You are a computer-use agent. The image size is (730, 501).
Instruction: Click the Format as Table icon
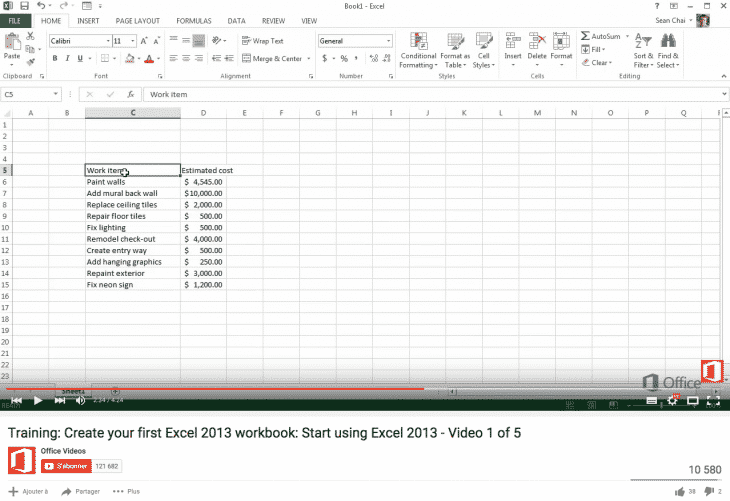point(455,50)
